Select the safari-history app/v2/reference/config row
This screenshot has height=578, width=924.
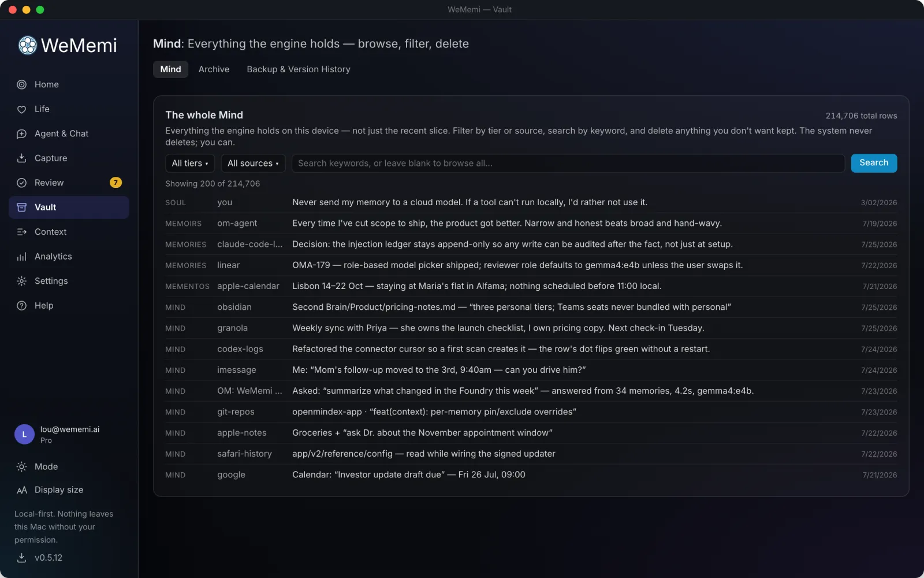click(x=531, y=454)
